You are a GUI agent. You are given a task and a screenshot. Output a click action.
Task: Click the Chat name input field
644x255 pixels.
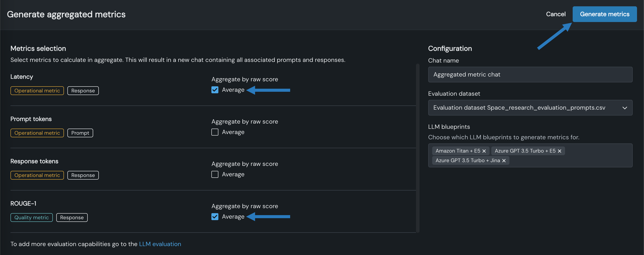click(530, 74)
